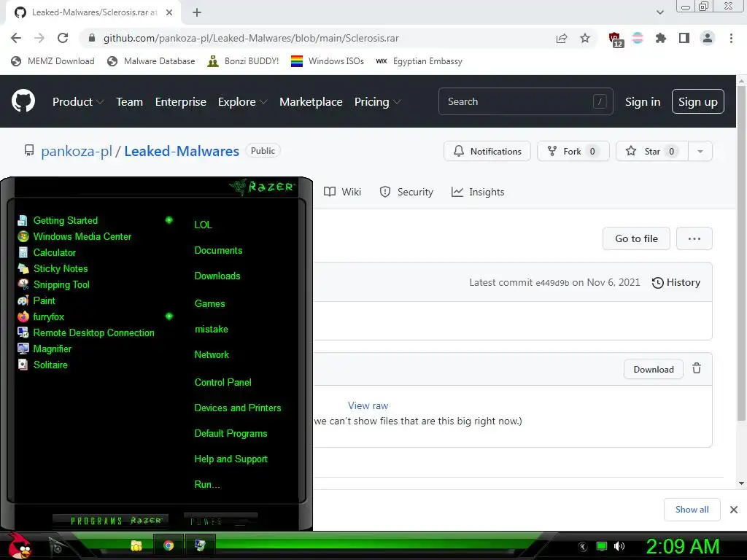Expand the Explore dropdown menu
Image resolution: width=747 pixels, height=560 pixels.
242,102
